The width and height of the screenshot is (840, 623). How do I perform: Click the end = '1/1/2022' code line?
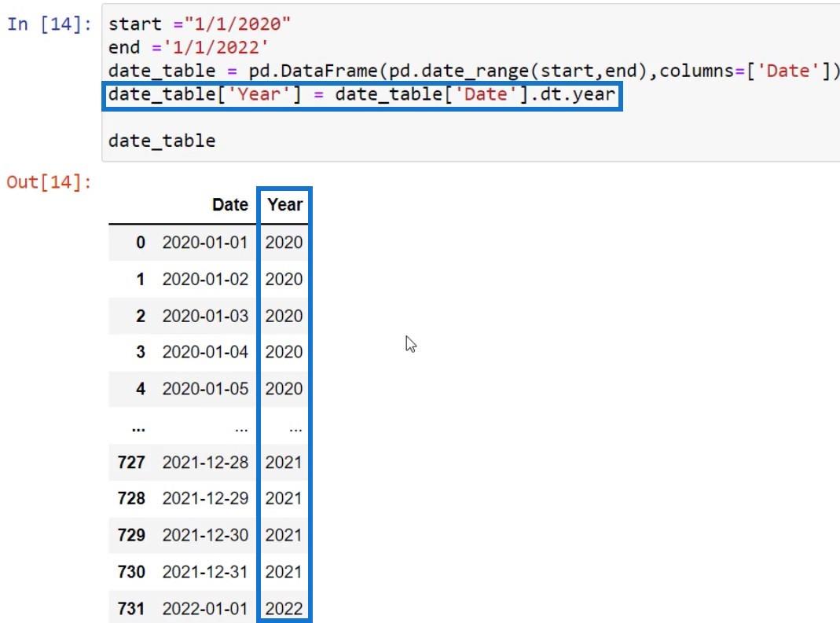tap(188, 48)
